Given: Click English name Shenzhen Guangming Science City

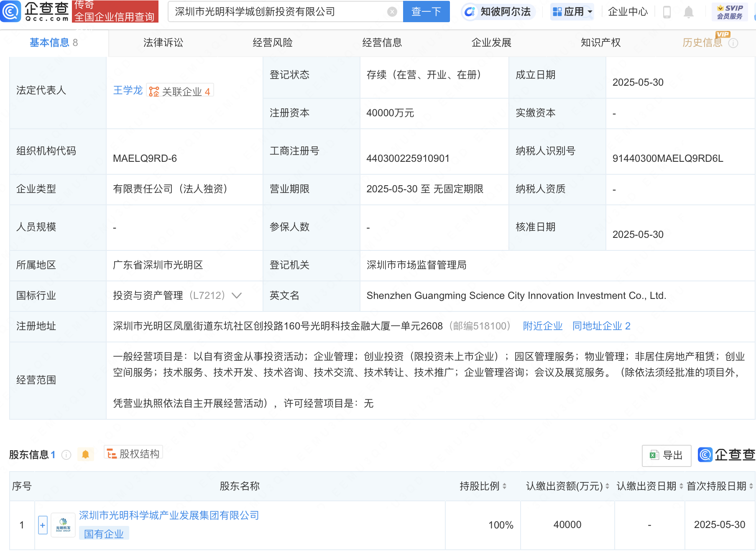Looking at the screenshot, I should 516,296.
